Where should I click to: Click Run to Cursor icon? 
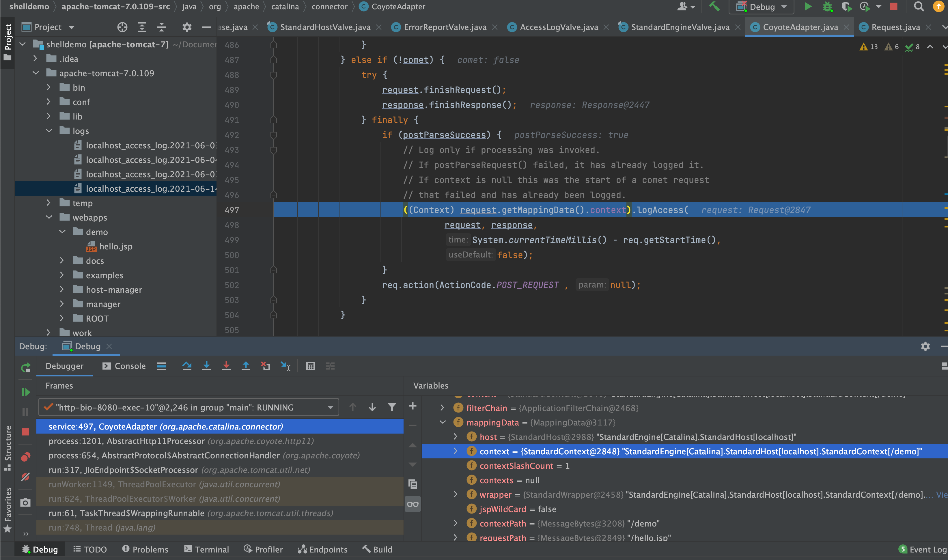coord(285,366)
